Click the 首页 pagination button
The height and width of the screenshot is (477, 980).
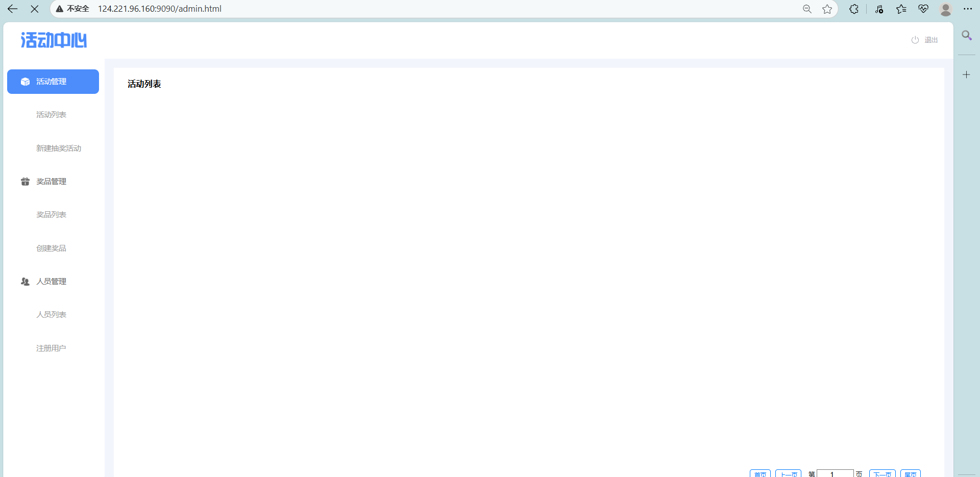pyautogui.click(x=760, y=473)
